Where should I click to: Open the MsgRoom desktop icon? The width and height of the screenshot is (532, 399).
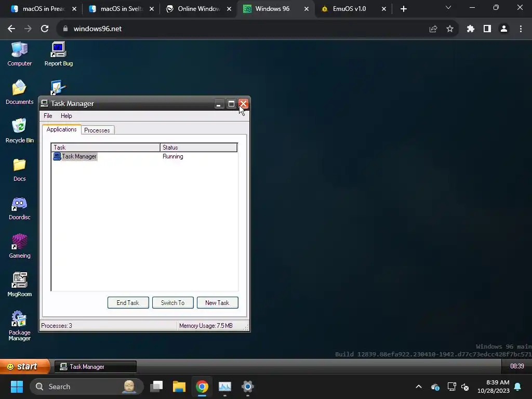click(19, 285)
